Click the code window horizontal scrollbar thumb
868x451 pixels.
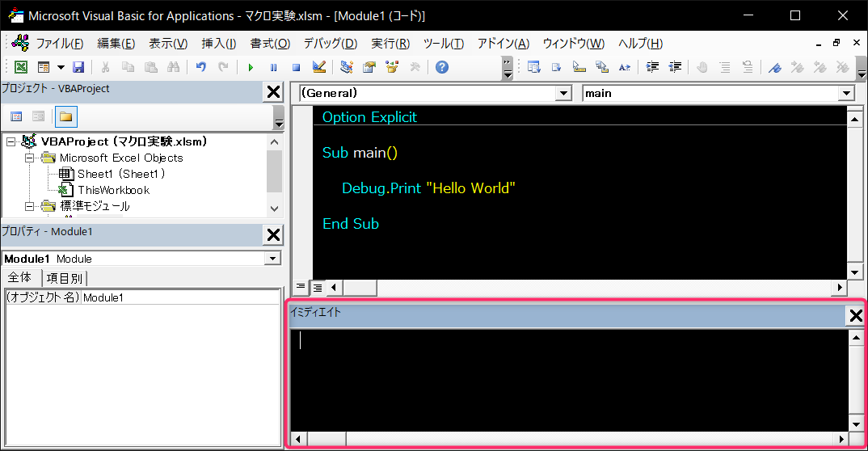360,287
